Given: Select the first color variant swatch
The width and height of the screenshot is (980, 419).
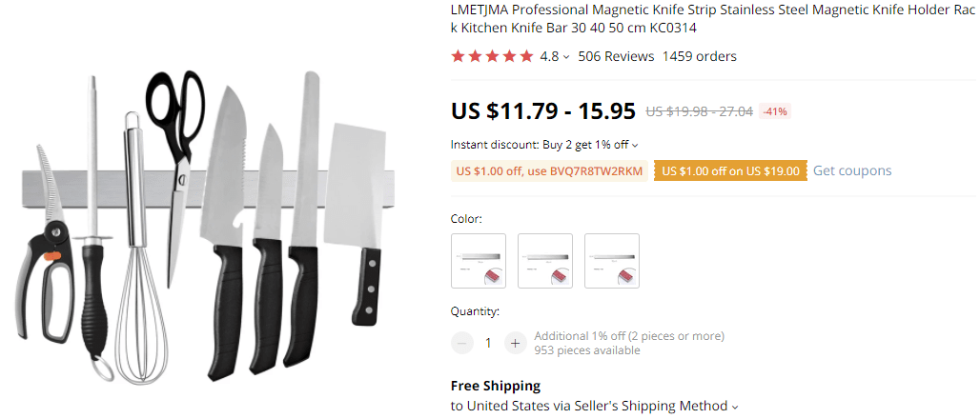Looking at the screenshot, I should (x=479, y=261).
